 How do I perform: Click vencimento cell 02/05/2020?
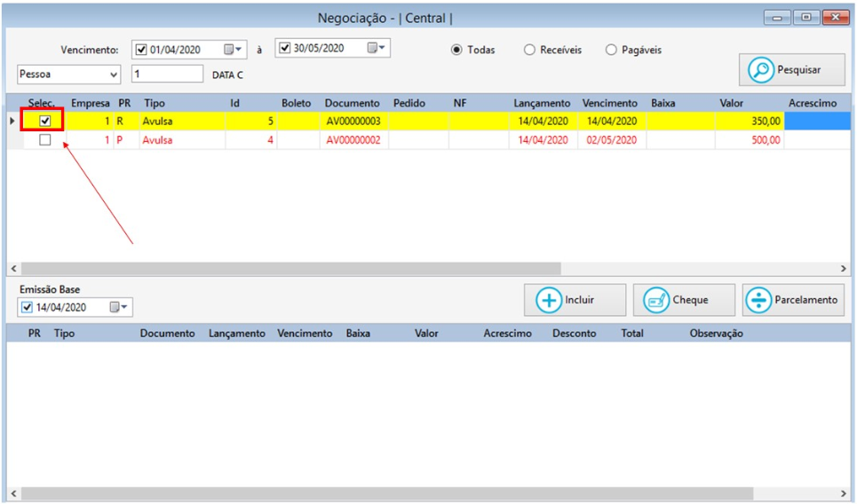pos(612,140)
